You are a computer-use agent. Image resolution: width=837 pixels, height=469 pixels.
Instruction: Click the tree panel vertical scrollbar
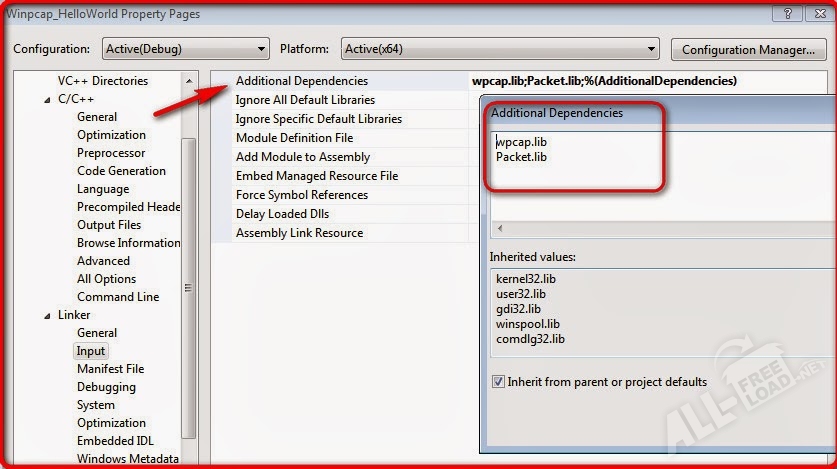coord(188,288)
